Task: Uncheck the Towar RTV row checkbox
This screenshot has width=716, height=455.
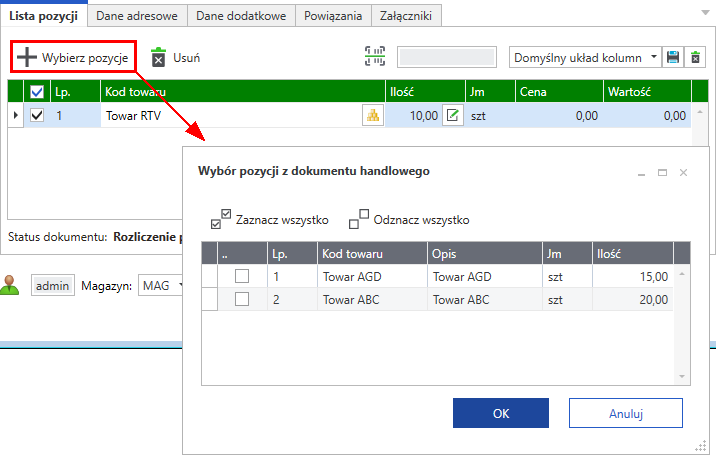Action: [x=37, y=115]
